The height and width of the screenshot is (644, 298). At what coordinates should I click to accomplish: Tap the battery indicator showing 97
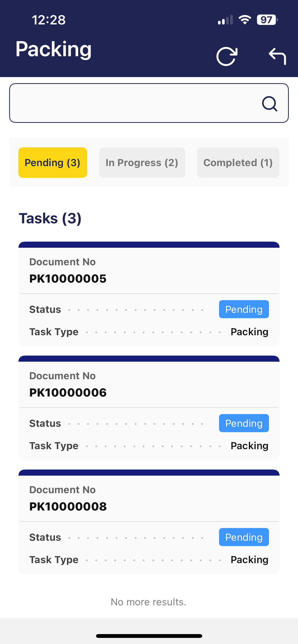click(267, 20)
